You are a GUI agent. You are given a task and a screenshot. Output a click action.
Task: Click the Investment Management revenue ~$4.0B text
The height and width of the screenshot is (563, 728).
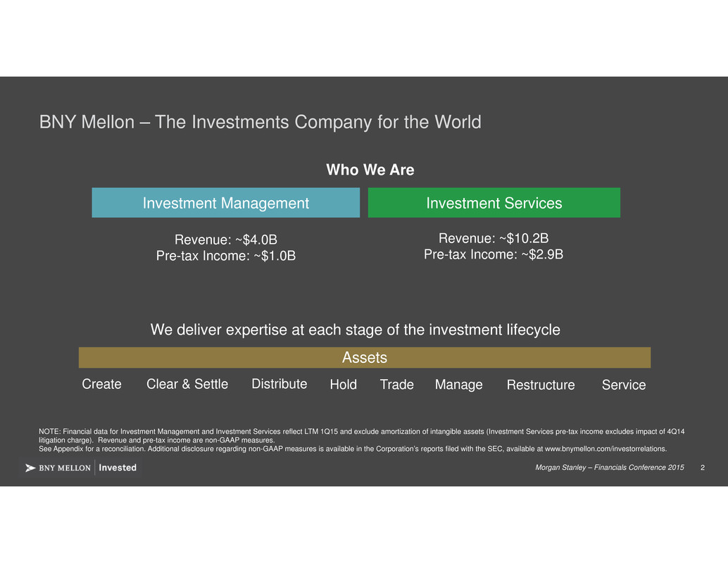coord(226,239)
